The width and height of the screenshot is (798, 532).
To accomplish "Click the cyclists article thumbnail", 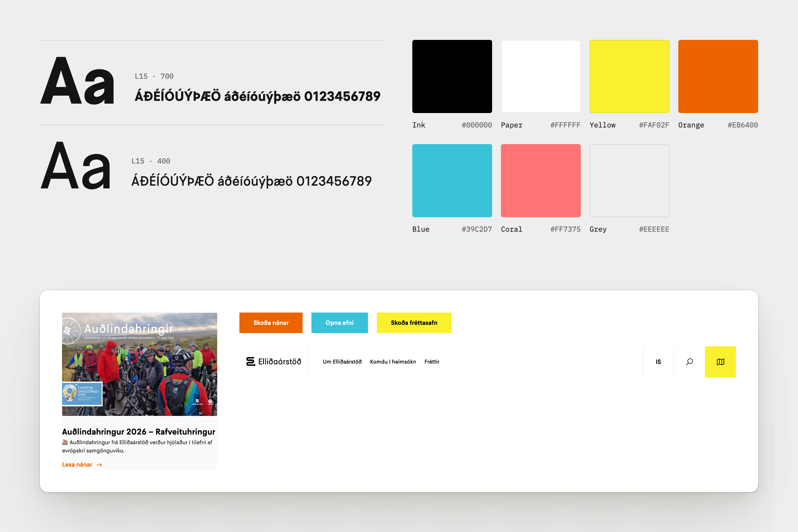I will coord(139,364).
